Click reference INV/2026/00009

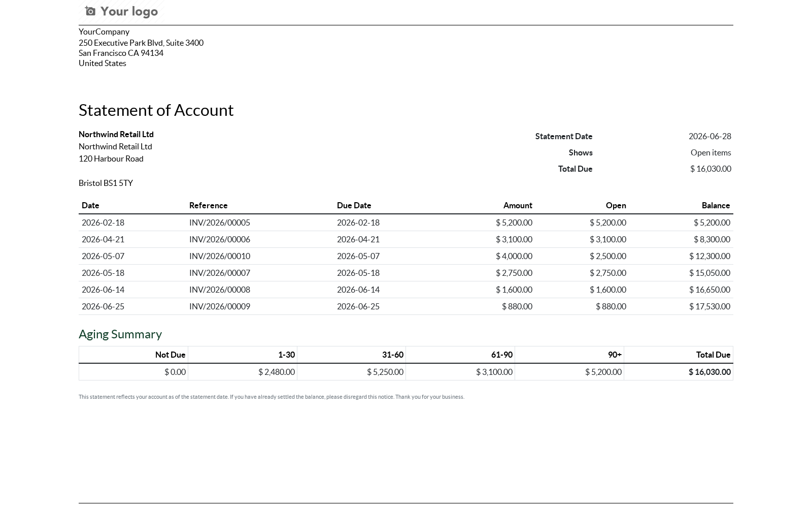(x=220, y=306)
